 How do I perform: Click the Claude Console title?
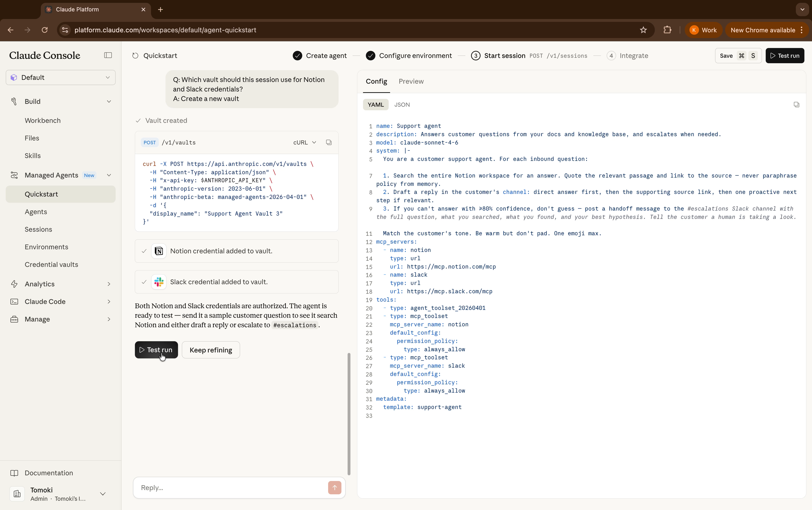click(44, 55)
